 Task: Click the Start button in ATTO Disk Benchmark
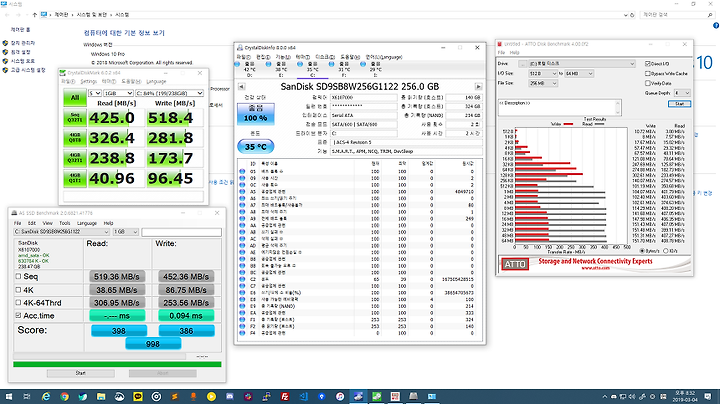[679, 104]
